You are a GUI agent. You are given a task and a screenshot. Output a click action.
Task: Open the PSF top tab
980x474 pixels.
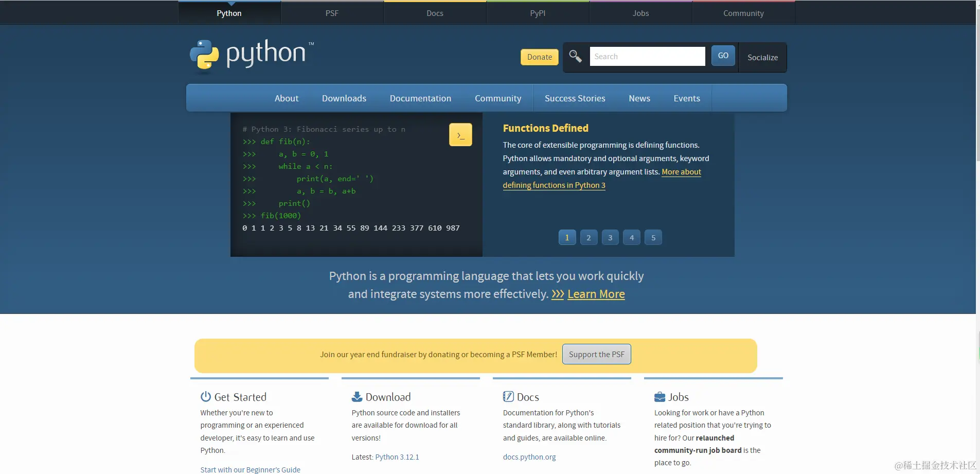tap(332, 13)
